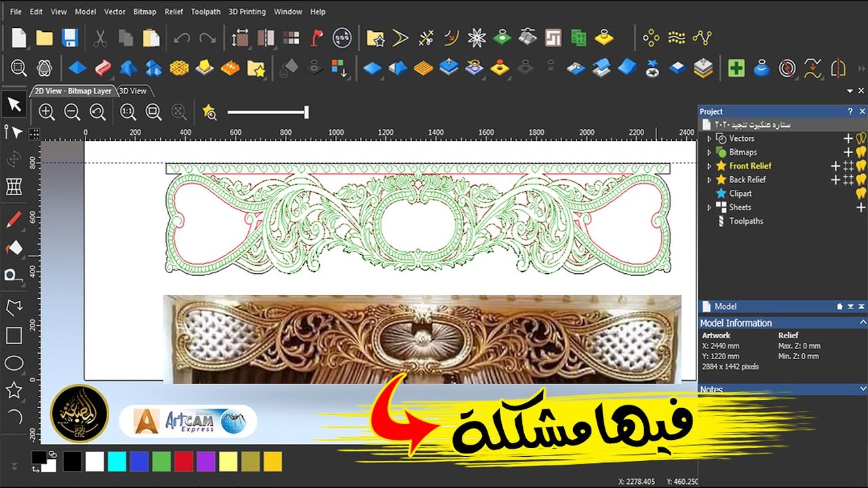Image resolution: width=868 pixels, height=488 pixels.
Task: Toggle Bitmaps visibility light bulb
Action: click(861, 152)
